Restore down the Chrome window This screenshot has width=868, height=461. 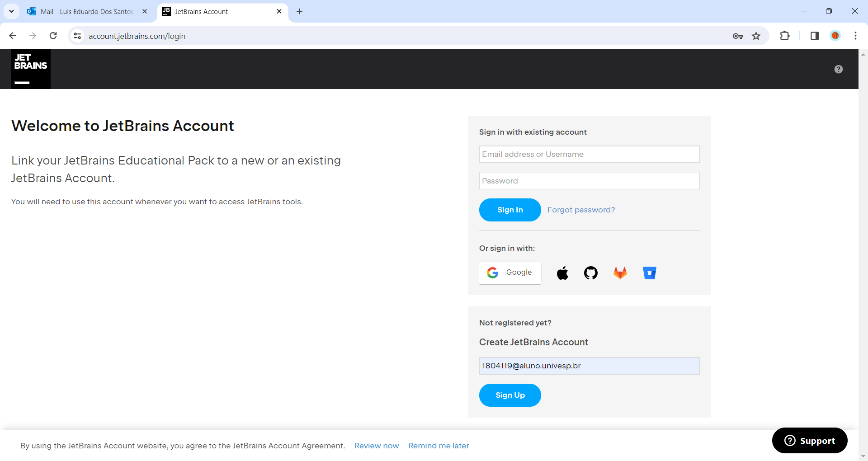(829, 11)
